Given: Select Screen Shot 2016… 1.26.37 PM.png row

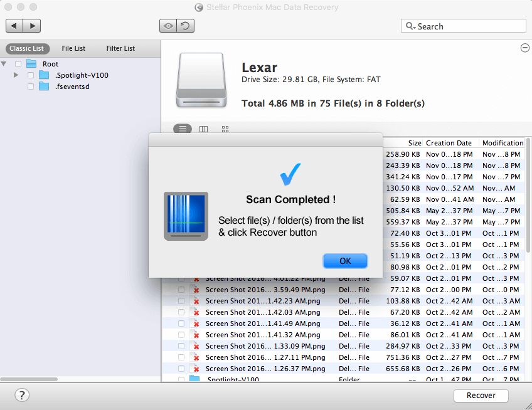Looking at the screenshot, I should tap(343, 369).
